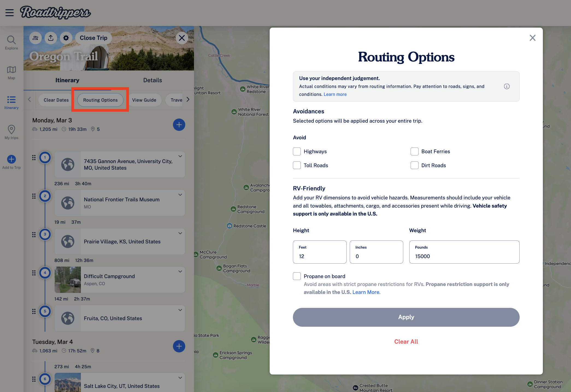Apply the routing options
Screen dimensions: 571x392
[406, 317]
